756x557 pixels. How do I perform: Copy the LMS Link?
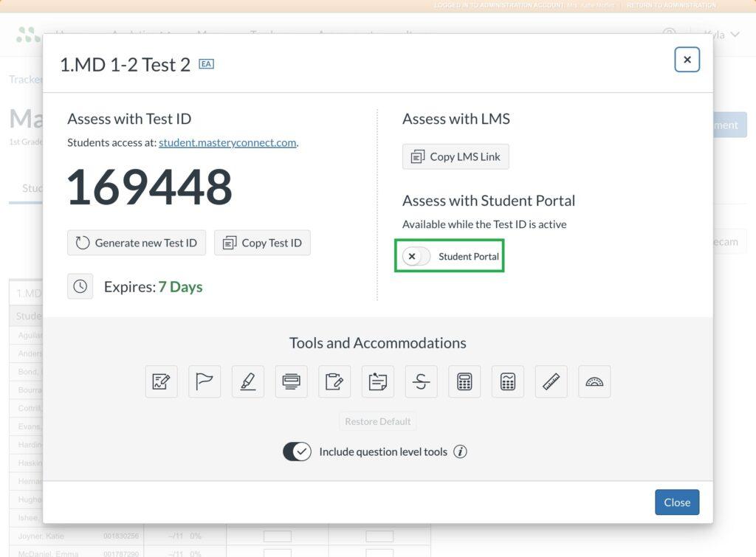(456, 156)
